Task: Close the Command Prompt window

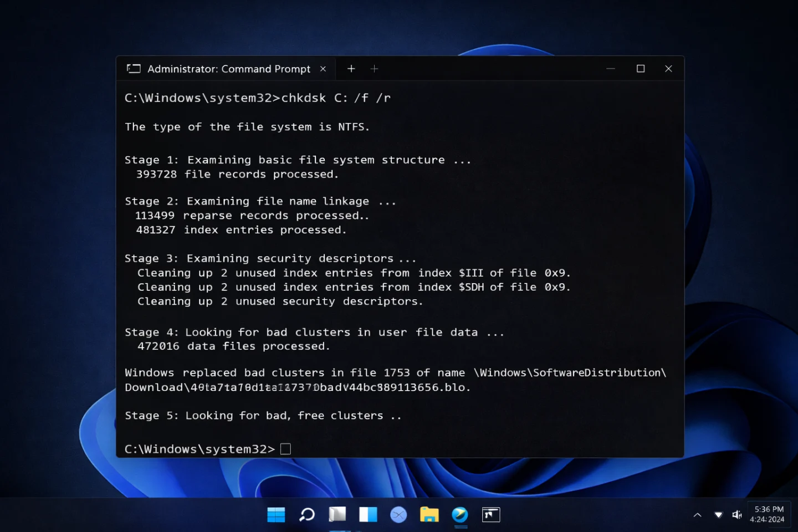Action: pos(668,69)
